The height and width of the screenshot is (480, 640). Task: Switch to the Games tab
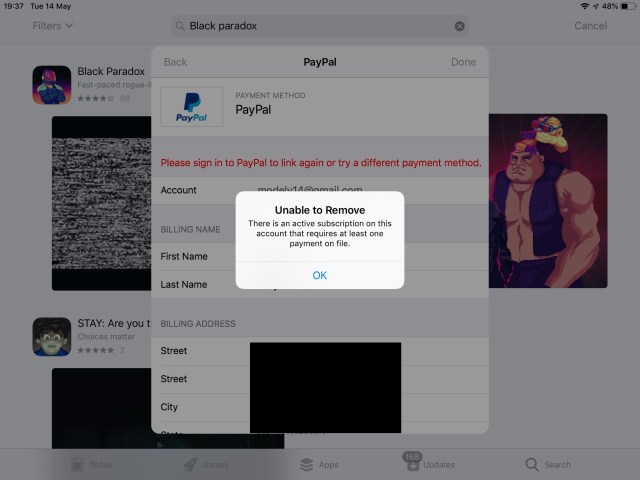coord(205,464)
